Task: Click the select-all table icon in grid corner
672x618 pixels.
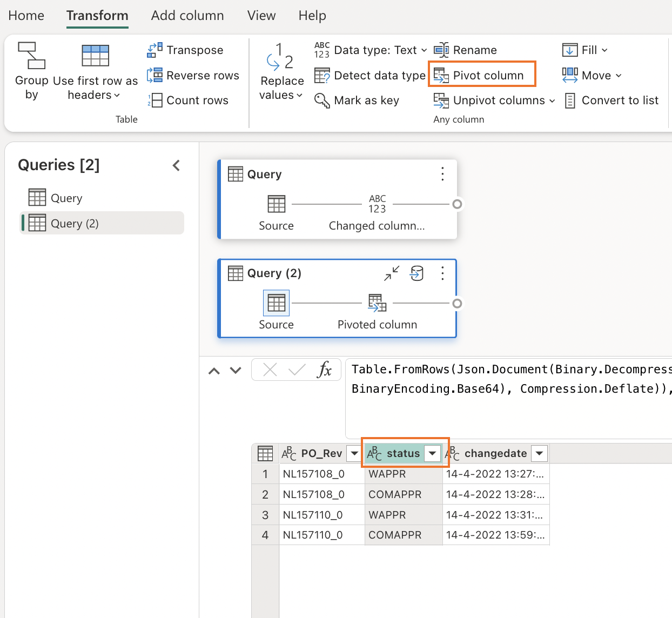Action: tap(265, 453)
